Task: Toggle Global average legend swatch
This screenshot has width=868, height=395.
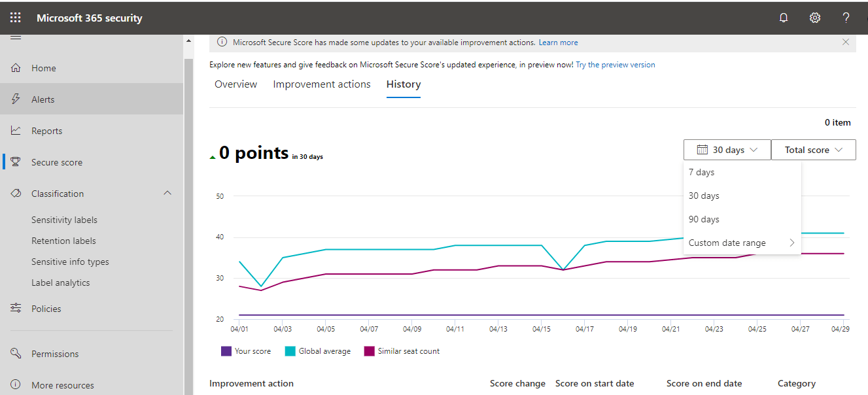Action: 290,351
